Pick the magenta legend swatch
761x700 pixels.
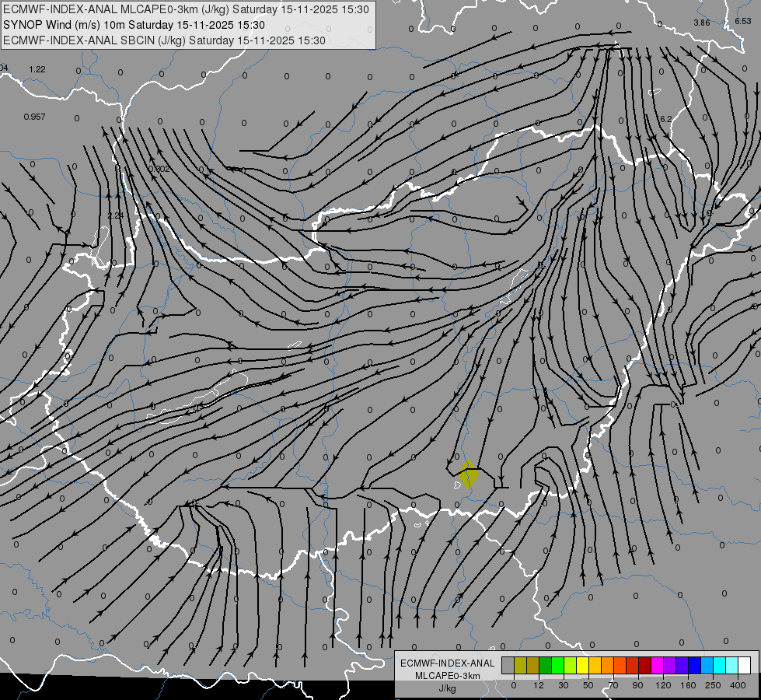click(x=657, y=665)
